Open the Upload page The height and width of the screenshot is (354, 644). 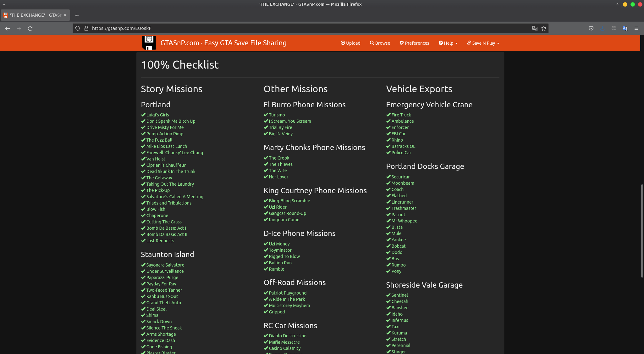350,43
